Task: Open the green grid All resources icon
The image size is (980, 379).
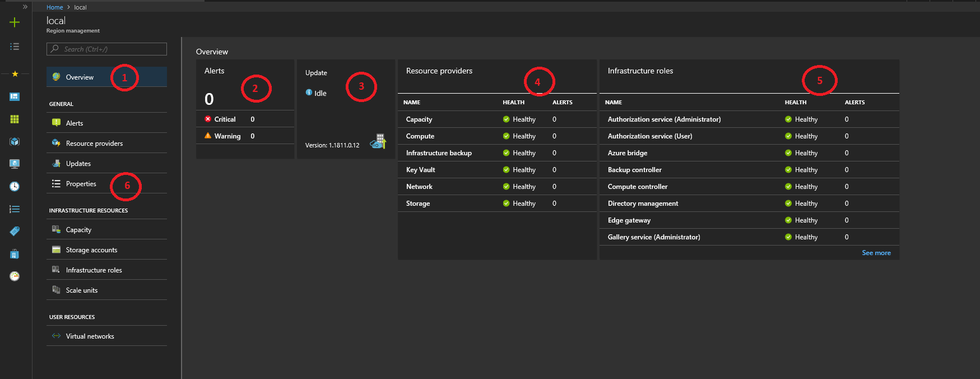Action: click(x=15, y=119)
